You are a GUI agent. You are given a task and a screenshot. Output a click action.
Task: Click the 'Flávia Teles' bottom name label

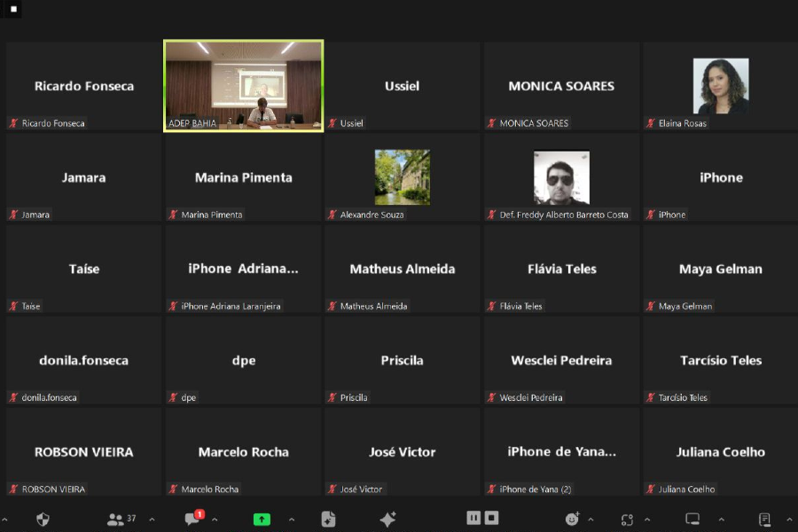pyautogui.click(x=520, y=306)
